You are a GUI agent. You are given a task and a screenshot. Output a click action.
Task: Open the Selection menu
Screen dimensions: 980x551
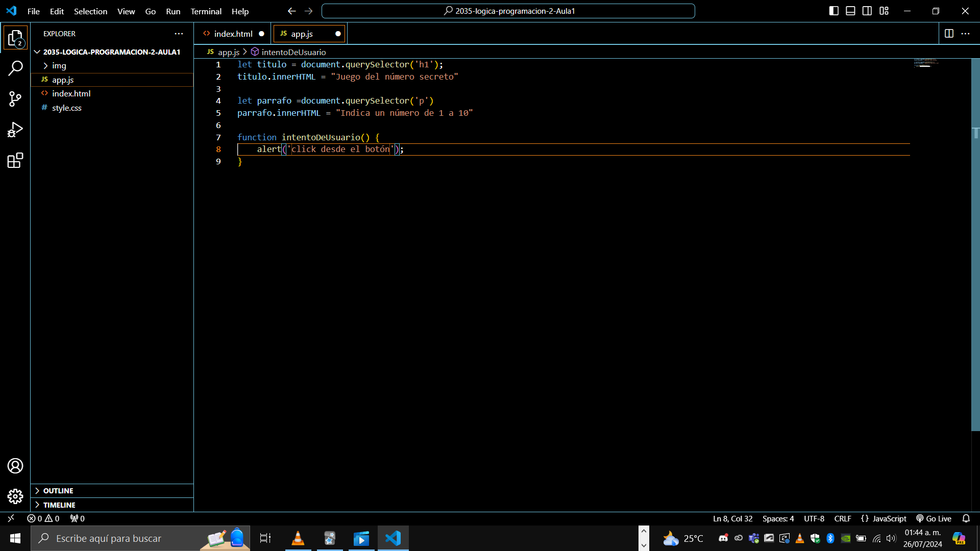tap(90, 11)
